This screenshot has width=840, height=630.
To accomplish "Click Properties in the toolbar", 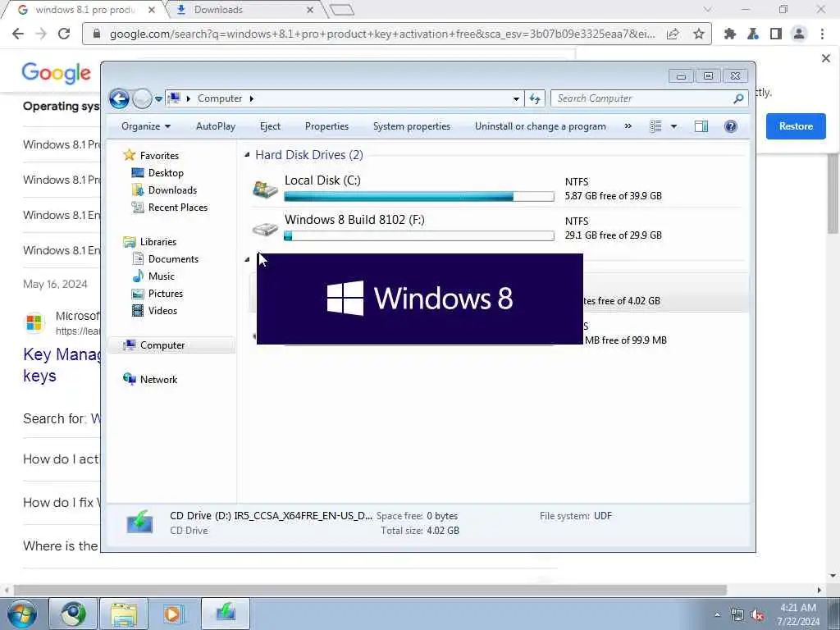I will (x=326, y=126).
